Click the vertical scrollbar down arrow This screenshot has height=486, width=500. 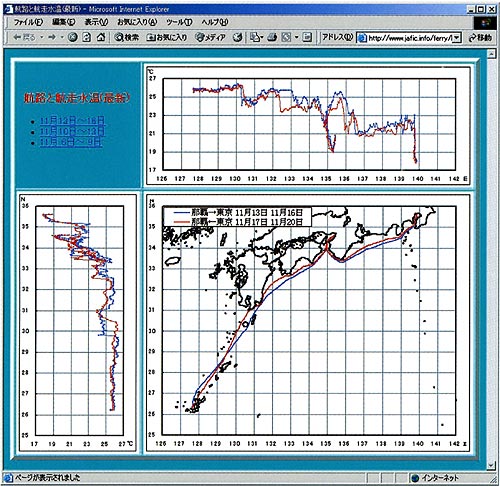click(491, 465)
